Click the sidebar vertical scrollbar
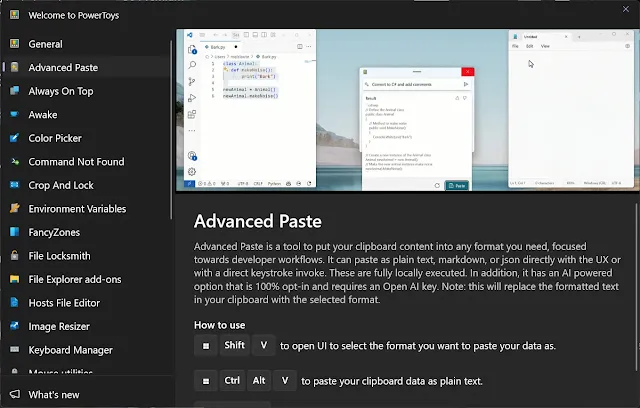Image resolution: width=640 pixels, height=408 pixels. [x=171, y=130]
